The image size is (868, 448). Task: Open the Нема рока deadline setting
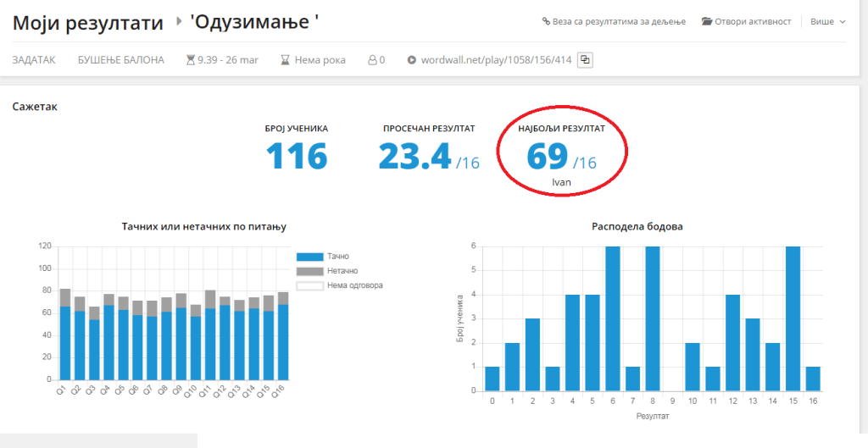coord(318,60)
